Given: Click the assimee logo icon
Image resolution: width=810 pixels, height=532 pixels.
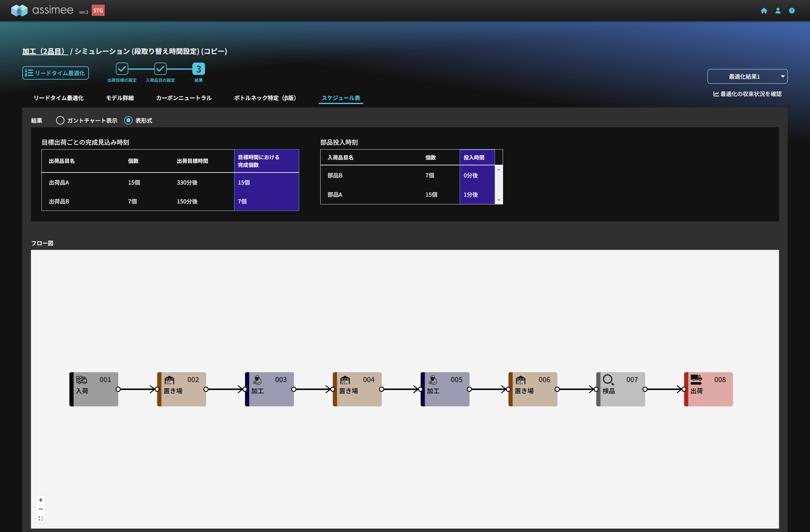Looking at the screenshot, I should click(19, 10).
